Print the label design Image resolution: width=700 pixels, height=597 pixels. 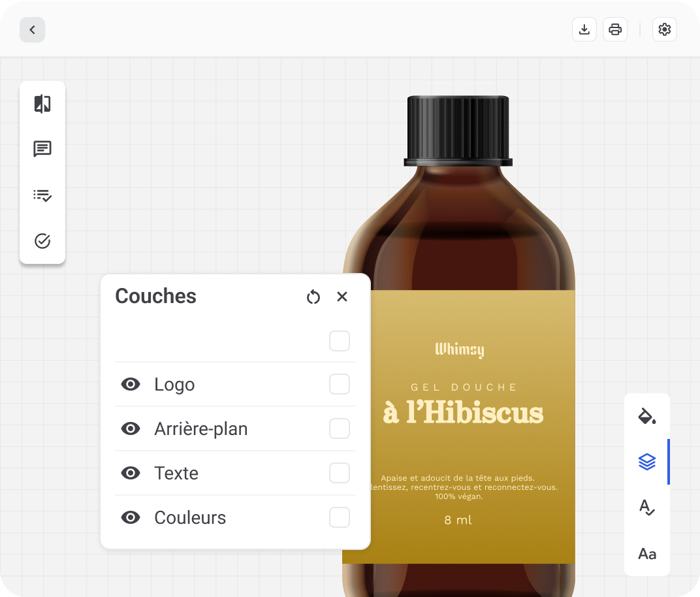point(615,29)
